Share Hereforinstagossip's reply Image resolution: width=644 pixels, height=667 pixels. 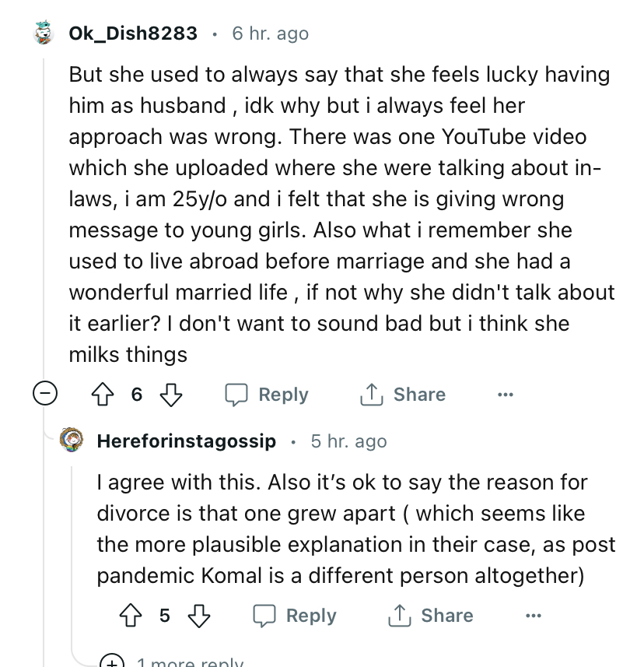click(x=430, y=616)
